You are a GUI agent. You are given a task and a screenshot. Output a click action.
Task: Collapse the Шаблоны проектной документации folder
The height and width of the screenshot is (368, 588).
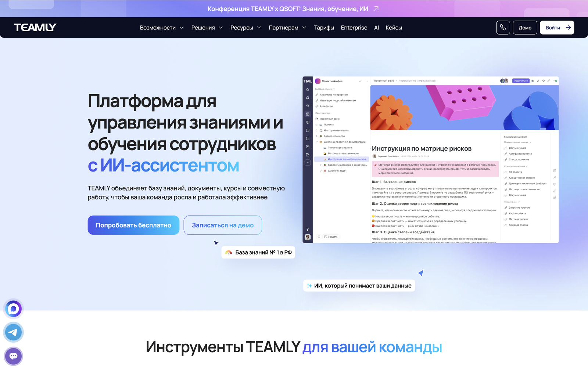tap(317, 142)
